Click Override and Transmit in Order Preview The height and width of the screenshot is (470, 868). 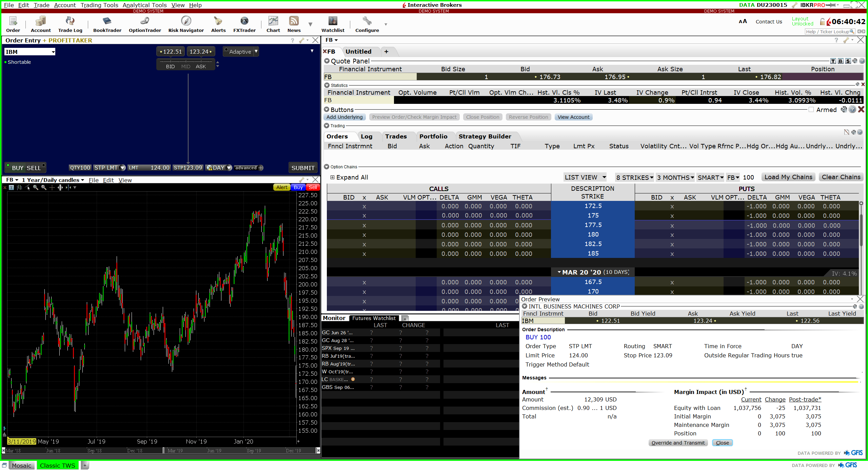point(678,443)
